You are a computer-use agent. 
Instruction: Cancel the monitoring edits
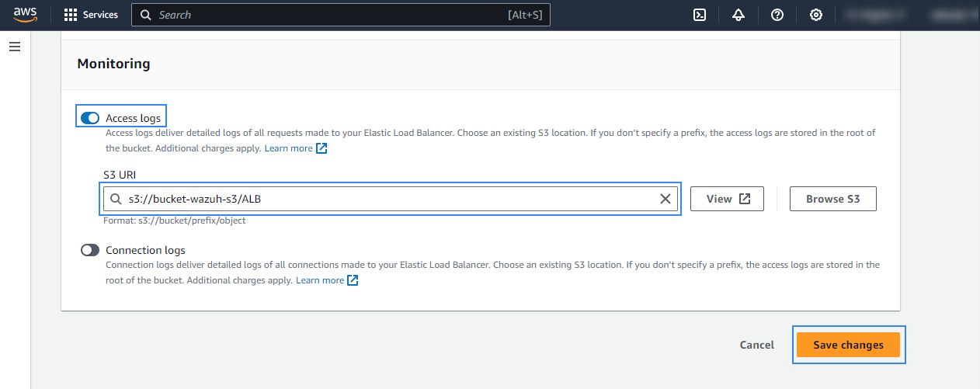[x=756, y=345]
